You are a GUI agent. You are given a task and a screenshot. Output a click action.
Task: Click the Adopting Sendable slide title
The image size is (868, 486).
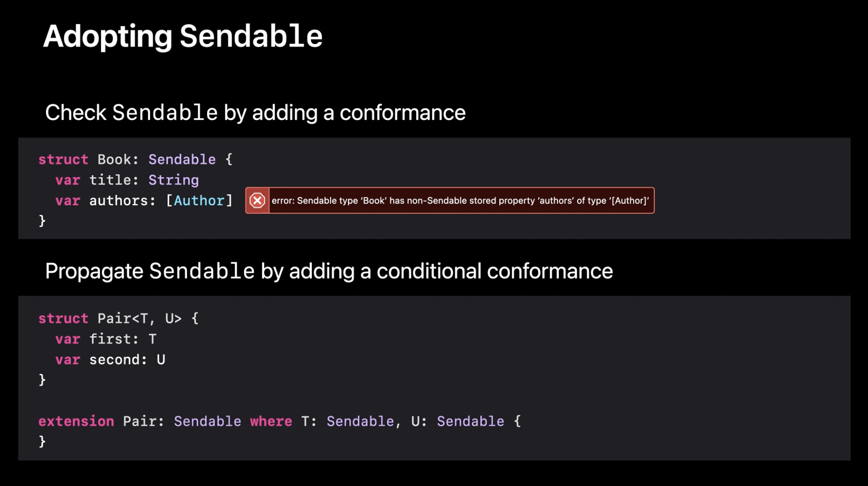tap(183, 36)
